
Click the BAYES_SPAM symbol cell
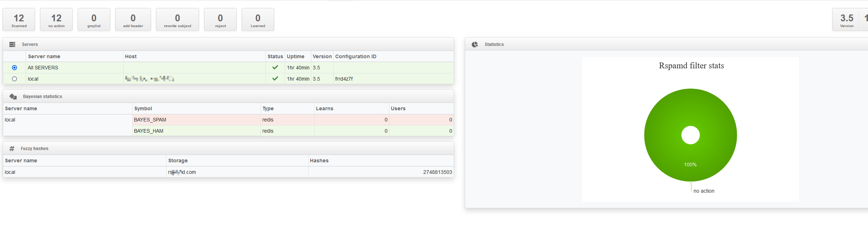[x=196, y=120]
